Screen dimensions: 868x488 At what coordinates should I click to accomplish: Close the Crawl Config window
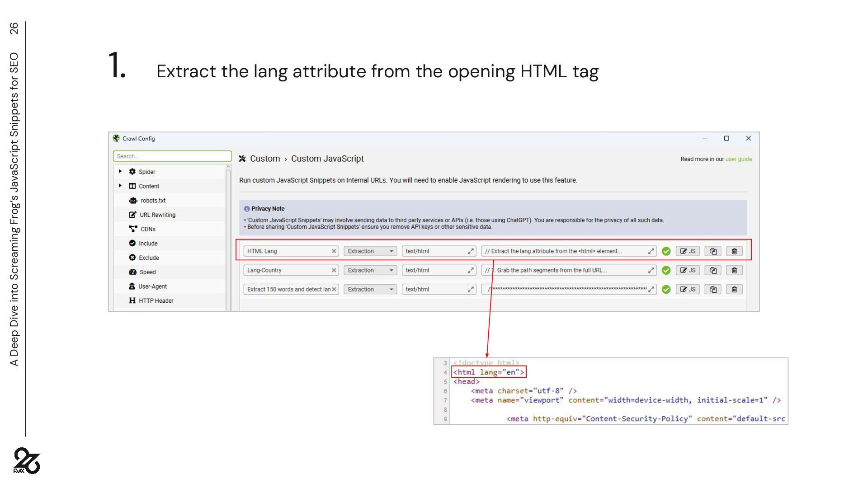[748, 138]
